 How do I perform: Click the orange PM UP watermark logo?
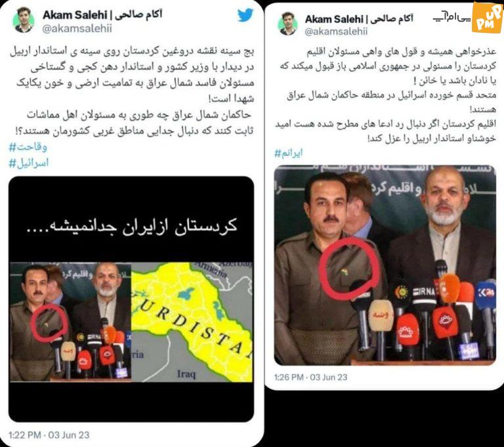click(487, 16)
